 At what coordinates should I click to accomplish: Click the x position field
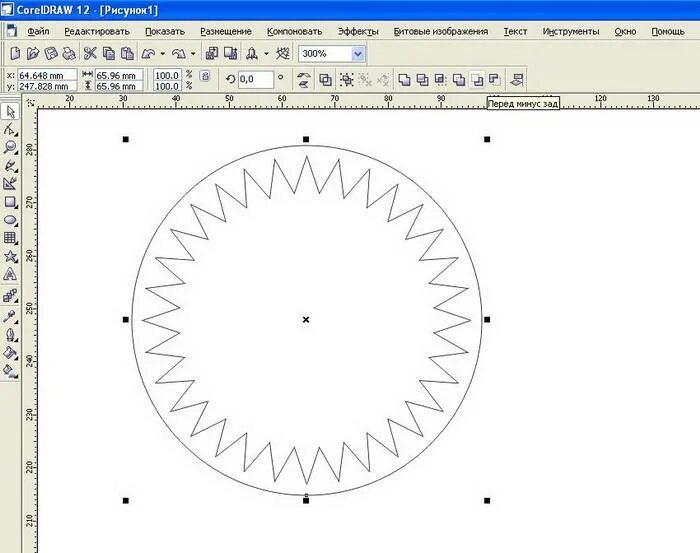tap(47, 75)
